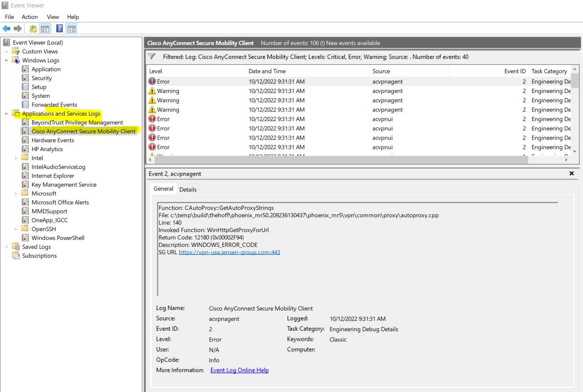
Task: Open the Event Log Online Help link
Action: (240, 370)
